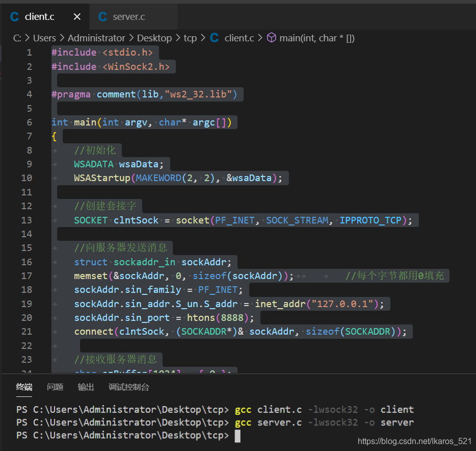476x451 pixels.
Task: Click line number 13 in the gutter
Action: pyautogui.click(x=27, y=220)
